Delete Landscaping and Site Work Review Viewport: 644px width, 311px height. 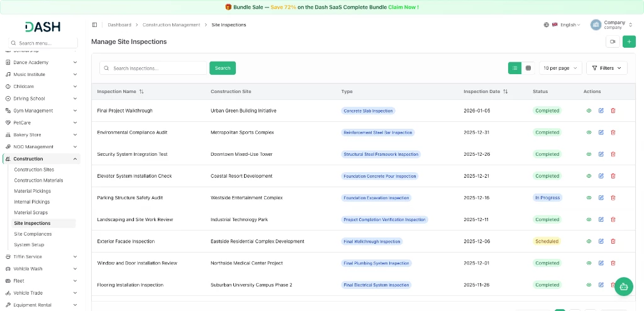coord(613,219)
